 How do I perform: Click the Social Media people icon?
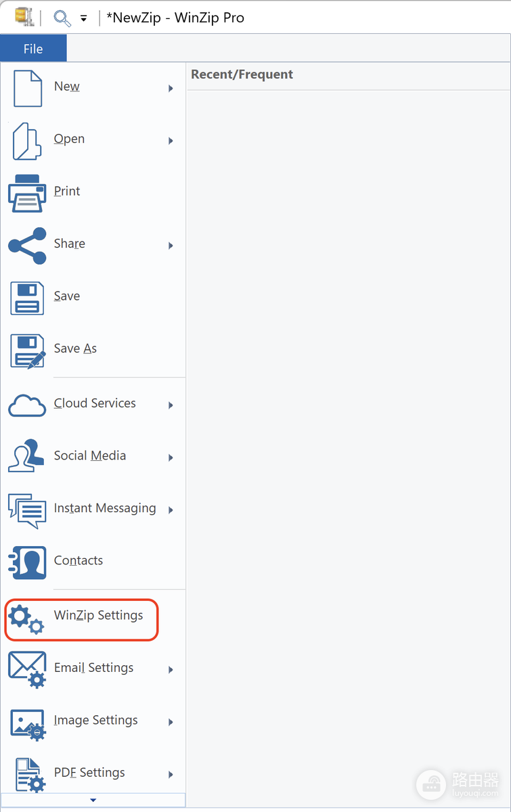26,456
